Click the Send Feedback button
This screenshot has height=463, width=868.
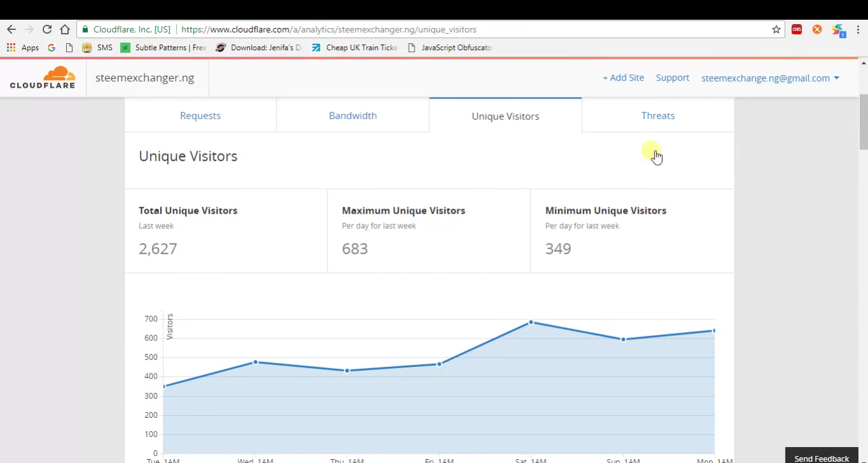point(822,455)
